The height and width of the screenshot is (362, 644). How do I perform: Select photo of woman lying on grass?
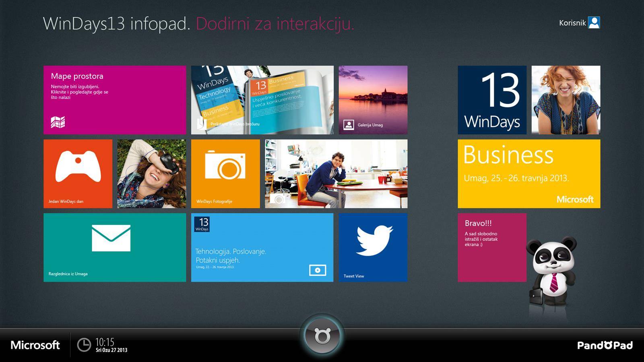coord(152,174)
